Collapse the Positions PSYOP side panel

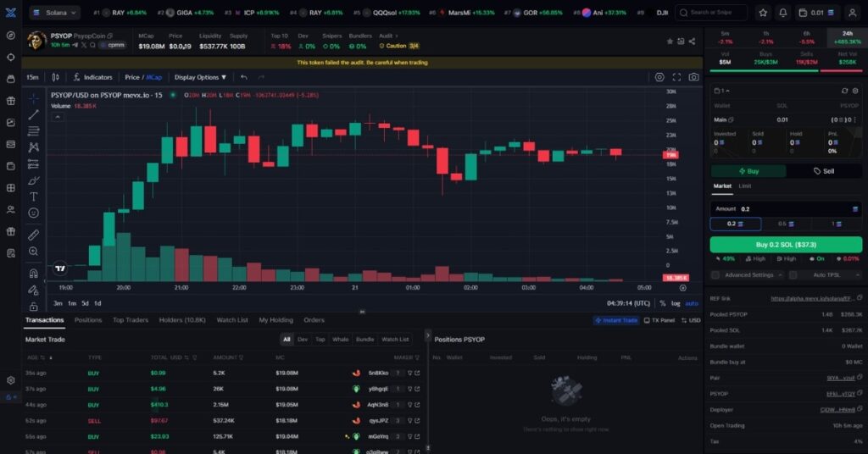click(427, 335)
